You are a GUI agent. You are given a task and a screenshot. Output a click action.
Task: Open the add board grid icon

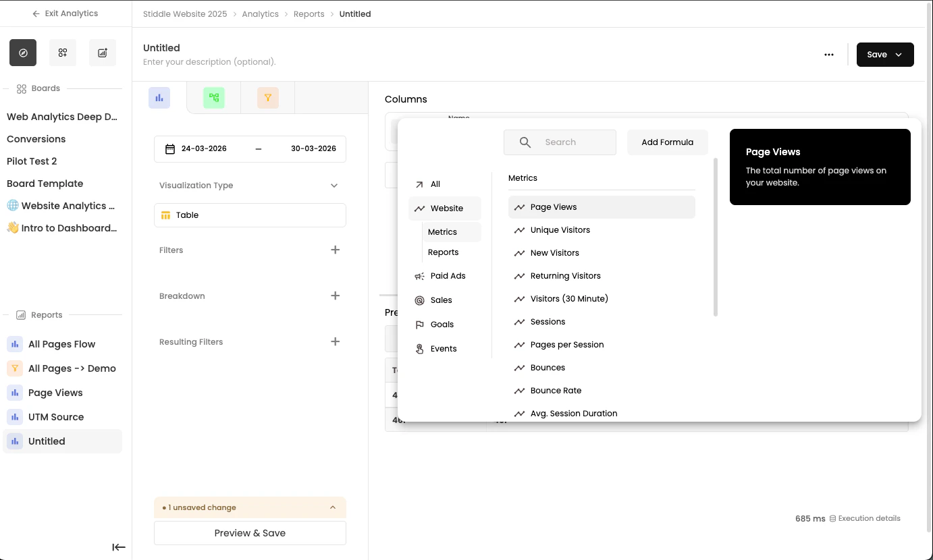63,53
